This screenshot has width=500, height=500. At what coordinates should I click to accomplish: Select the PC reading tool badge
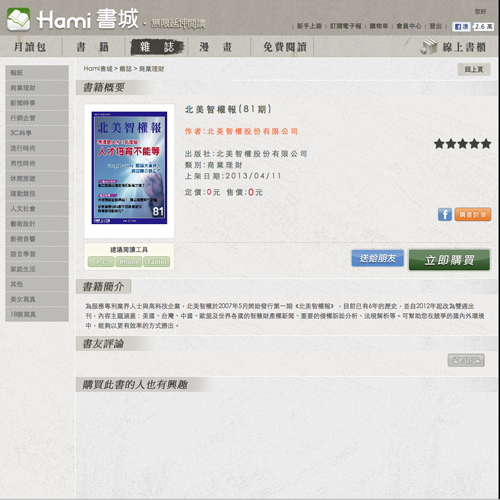101,262
